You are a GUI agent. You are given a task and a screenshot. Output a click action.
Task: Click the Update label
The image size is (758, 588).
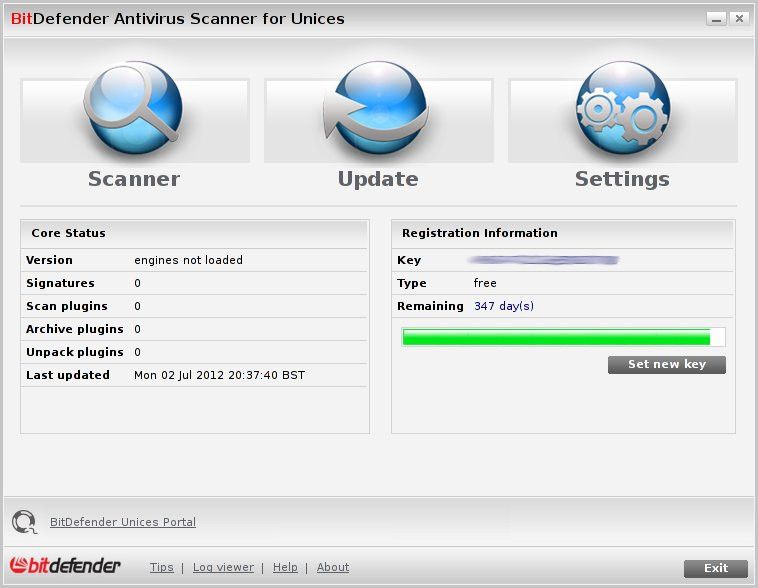(378, 179)
